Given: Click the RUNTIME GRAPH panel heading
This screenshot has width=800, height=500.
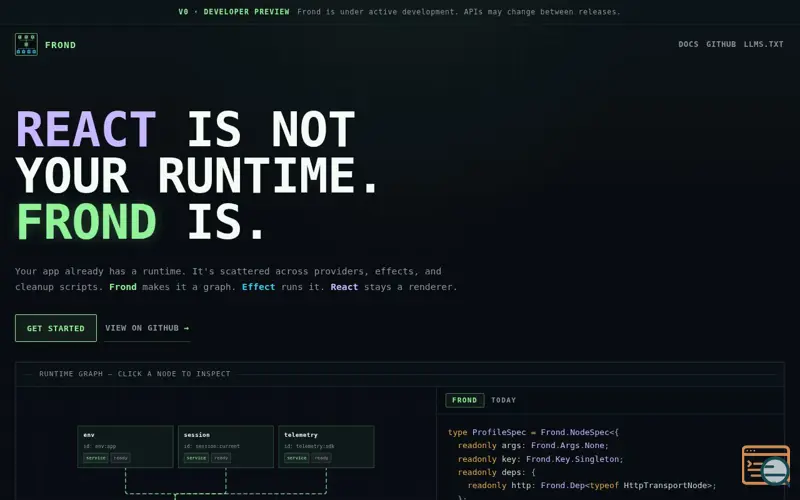Looking at the screenshot, I should point(135,374).
